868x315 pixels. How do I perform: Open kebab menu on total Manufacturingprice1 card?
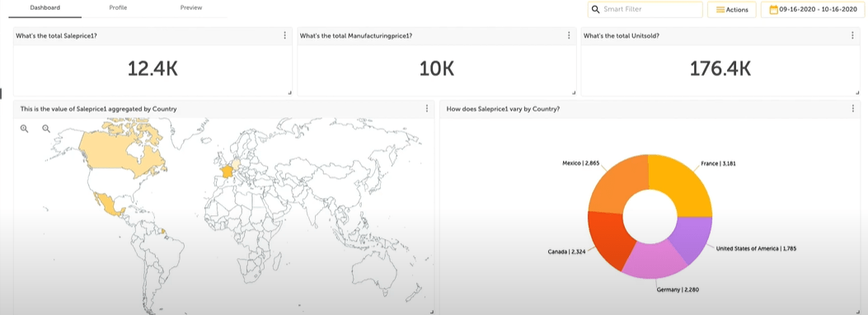click(569, 35)
